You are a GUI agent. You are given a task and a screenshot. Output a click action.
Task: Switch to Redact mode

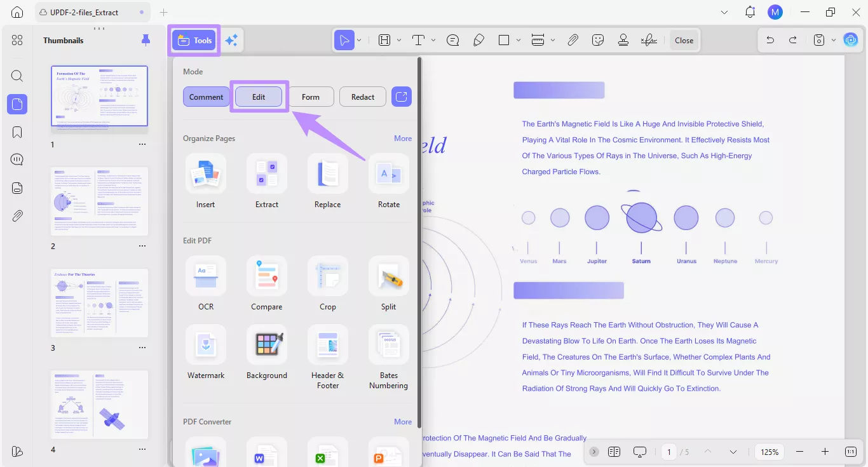(362, 97)
